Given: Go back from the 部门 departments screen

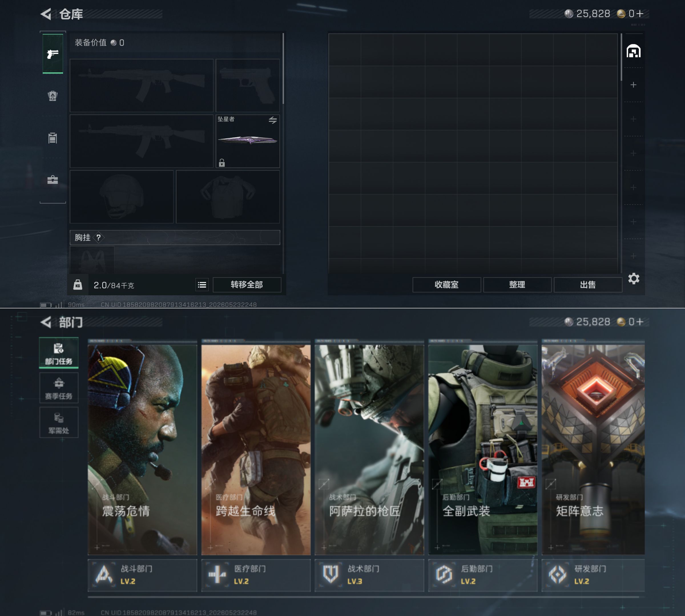Looking at the screenshot, I should click(46, 322).
